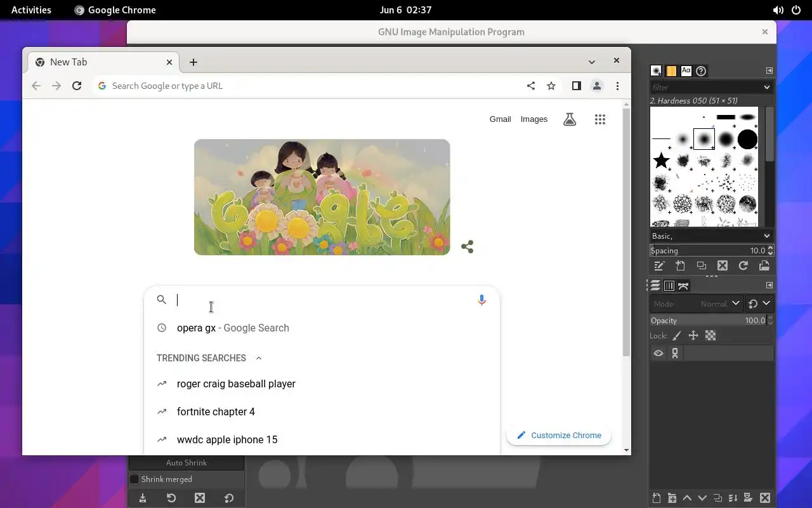812x508 pixels.
Task: Click Delete layer icon in Layers panel
Action: coord(765,498)
